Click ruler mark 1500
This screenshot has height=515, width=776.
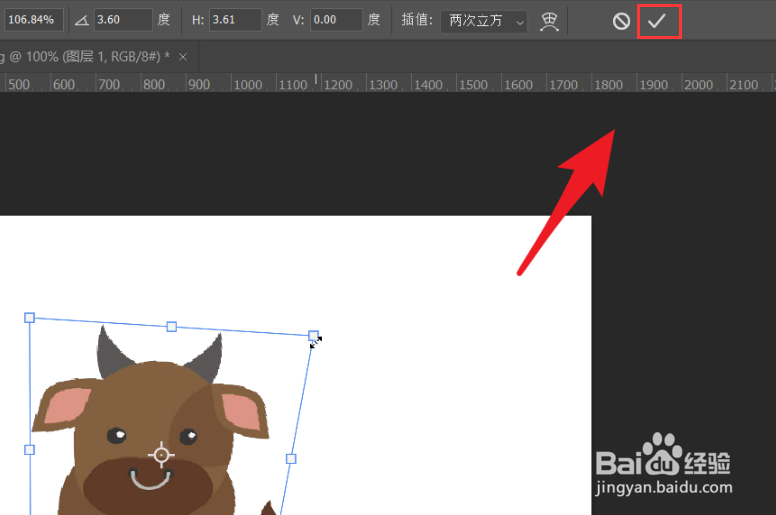pos(474,85)
